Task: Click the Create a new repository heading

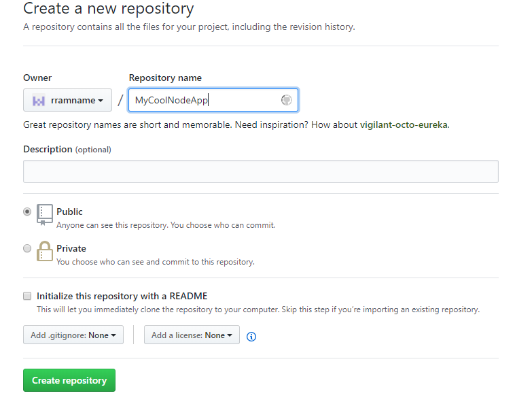Action: (x=109, y=10)
